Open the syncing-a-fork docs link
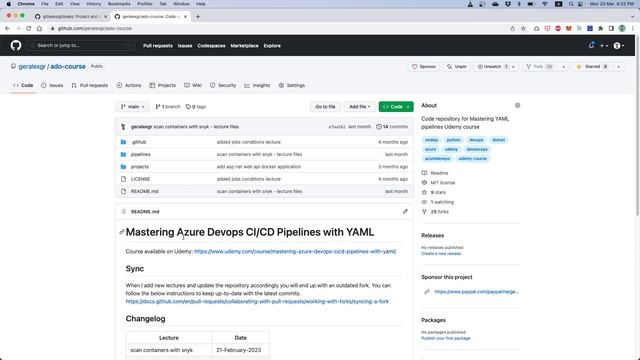Screen dimensions: 640x360 point(257,301)
